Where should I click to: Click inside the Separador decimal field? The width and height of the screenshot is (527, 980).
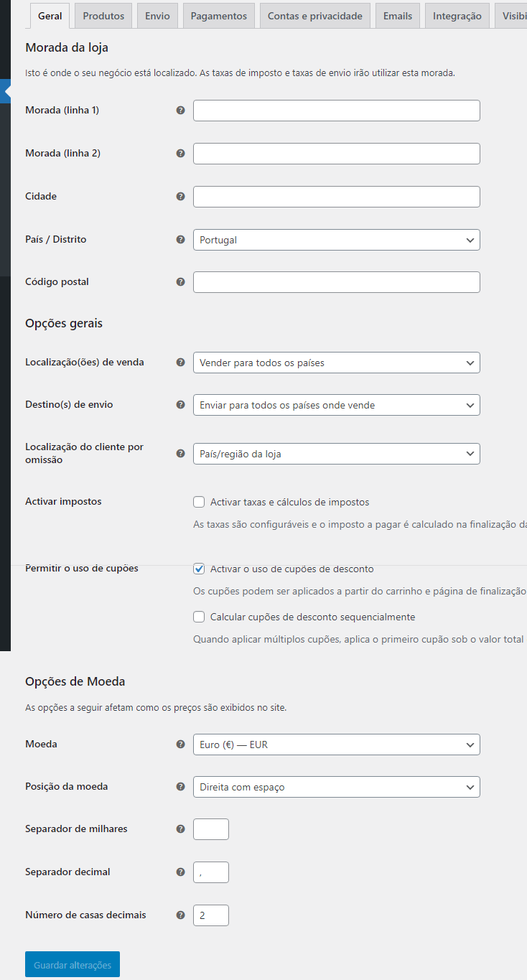coord(210,872)
